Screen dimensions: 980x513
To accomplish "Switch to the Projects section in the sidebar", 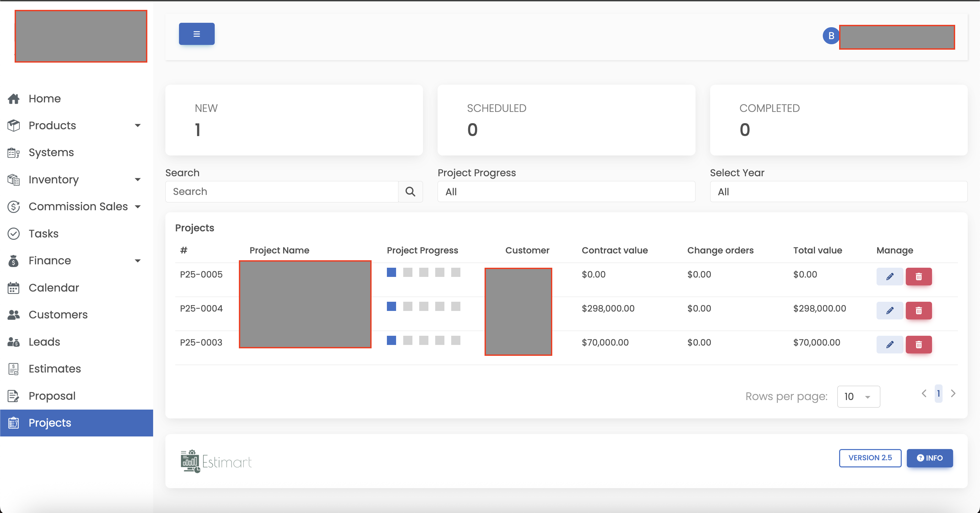I will pos(49,423).
